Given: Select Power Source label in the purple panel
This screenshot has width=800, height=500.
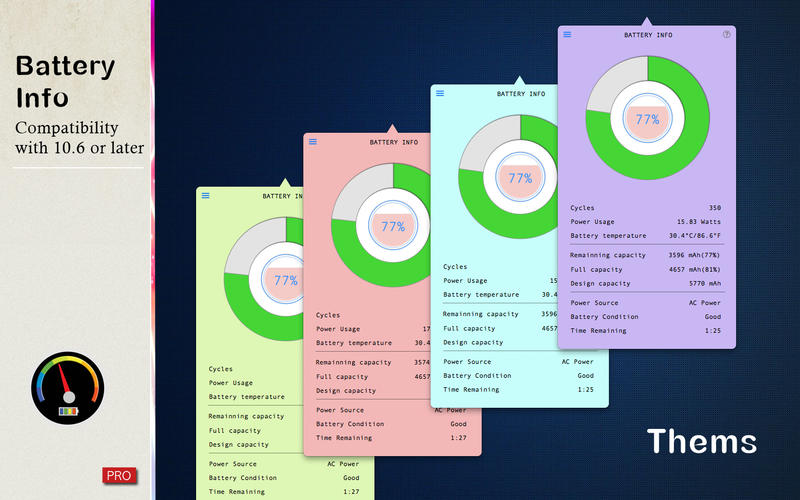Looking at the screenshot, I should click(594, 303).
